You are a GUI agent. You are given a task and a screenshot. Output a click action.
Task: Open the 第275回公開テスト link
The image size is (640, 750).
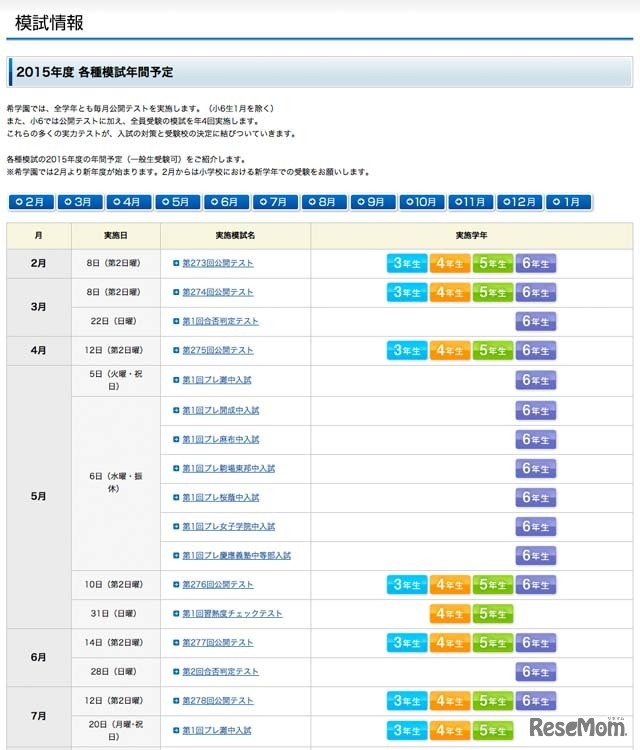click(x=218, y=350)
